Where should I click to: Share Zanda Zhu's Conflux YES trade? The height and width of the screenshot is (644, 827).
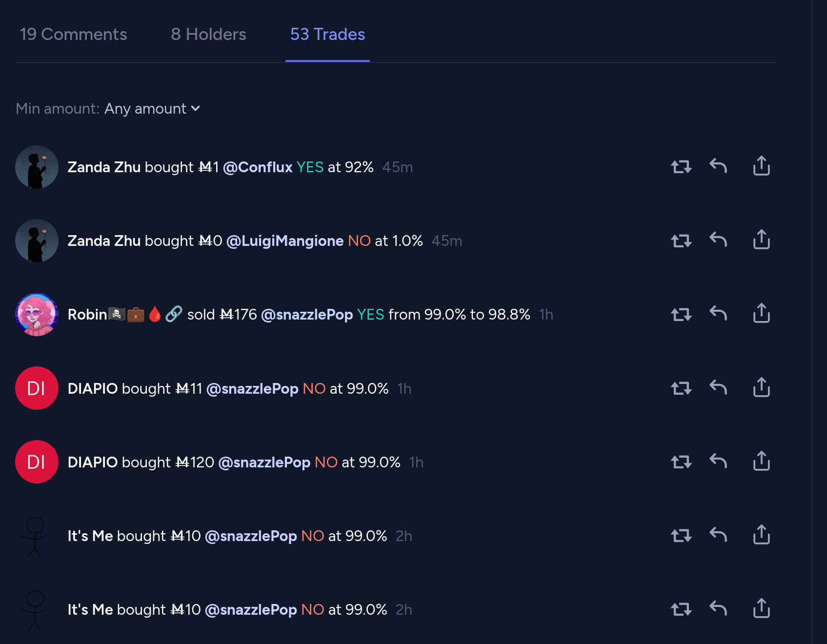pos(761,166)
